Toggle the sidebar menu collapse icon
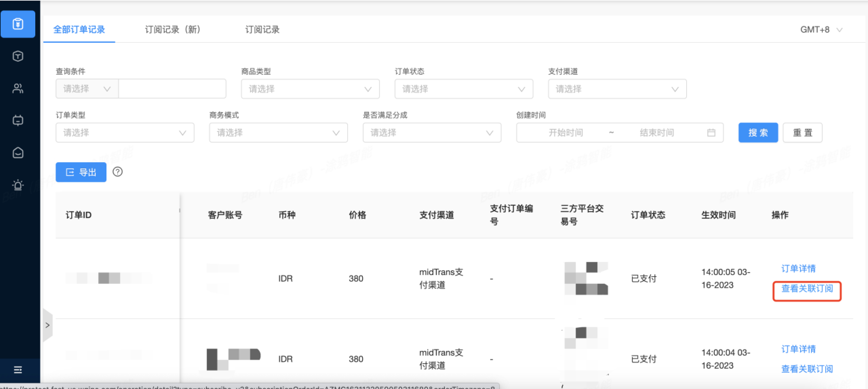 18,370
